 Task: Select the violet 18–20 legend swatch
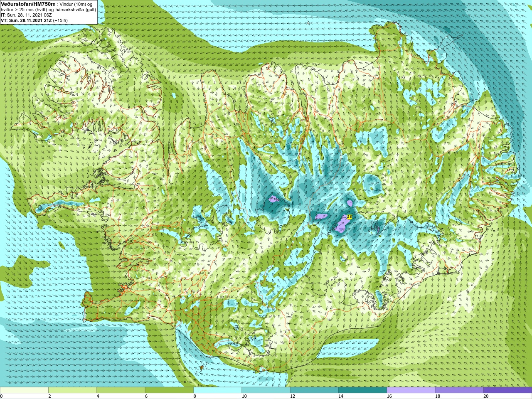459,390
